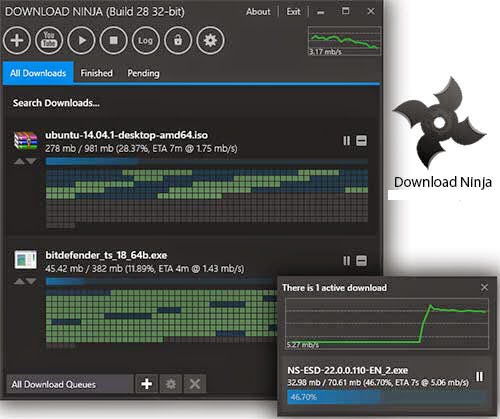The height and width of the screenshot is (419, 500).
Task: Open the Log viewer
Action: [x=145, y=40]
